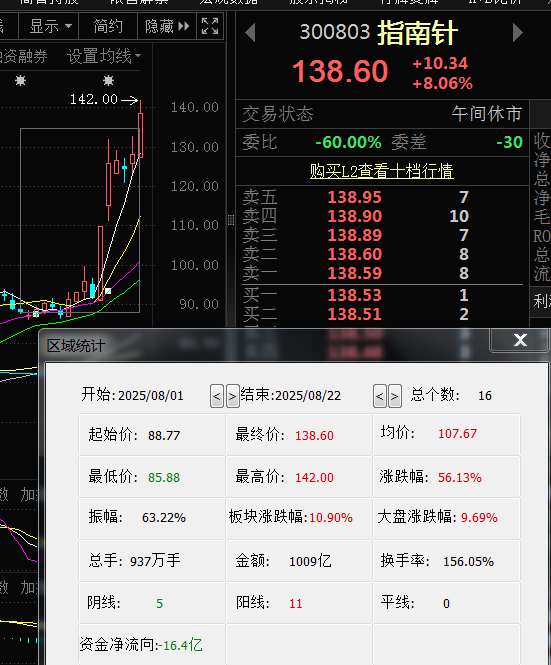Click the 大盘涨跌幅 9.69% value

[479, 518]
